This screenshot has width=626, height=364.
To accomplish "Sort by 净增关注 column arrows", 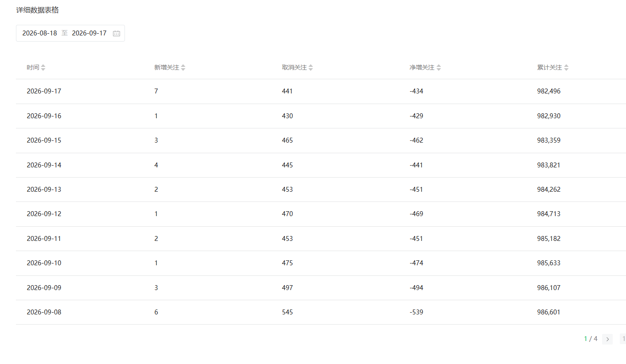I will tap(439, 68).
